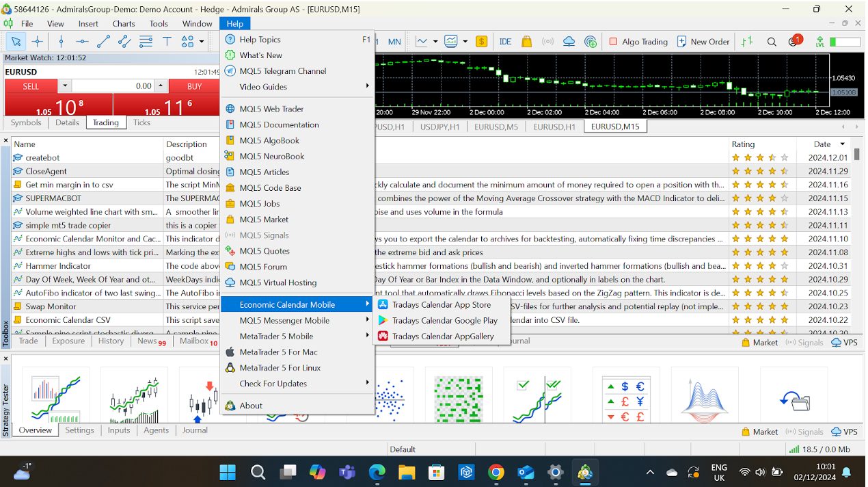Expand Check For Updates submenu
This screenshot has height=487, width=868.
[298, 384]
